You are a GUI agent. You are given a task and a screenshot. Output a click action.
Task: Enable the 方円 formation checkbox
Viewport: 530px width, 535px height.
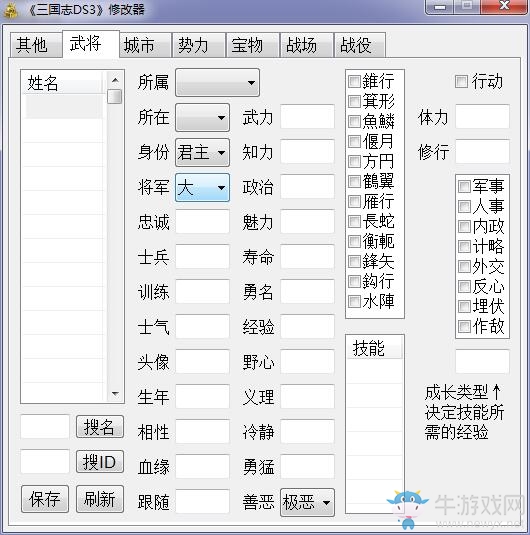[354, 161]
